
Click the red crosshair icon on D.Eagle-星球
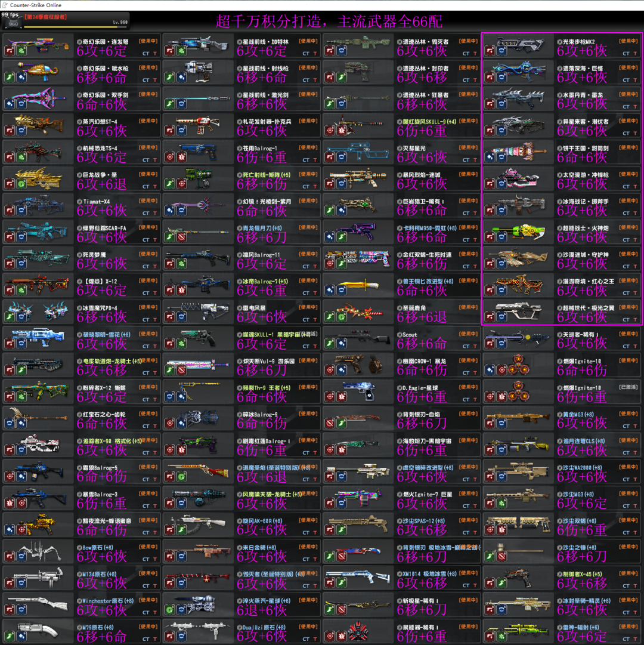point(330,397)
